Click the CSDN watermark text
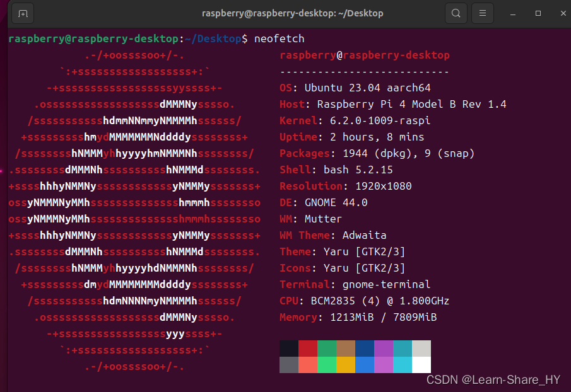This screenshot has height=392, width=571. point(493,379)
